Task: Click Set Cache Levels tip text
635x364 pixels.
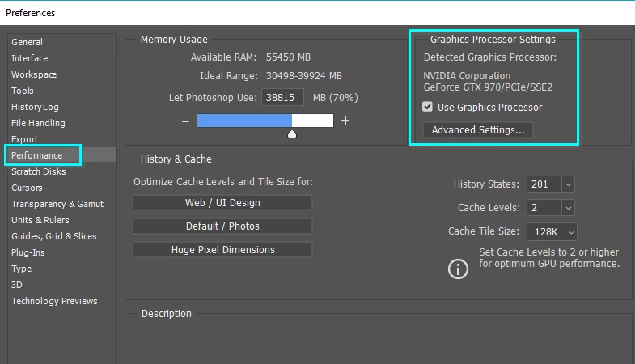Action: click(549, 258)
